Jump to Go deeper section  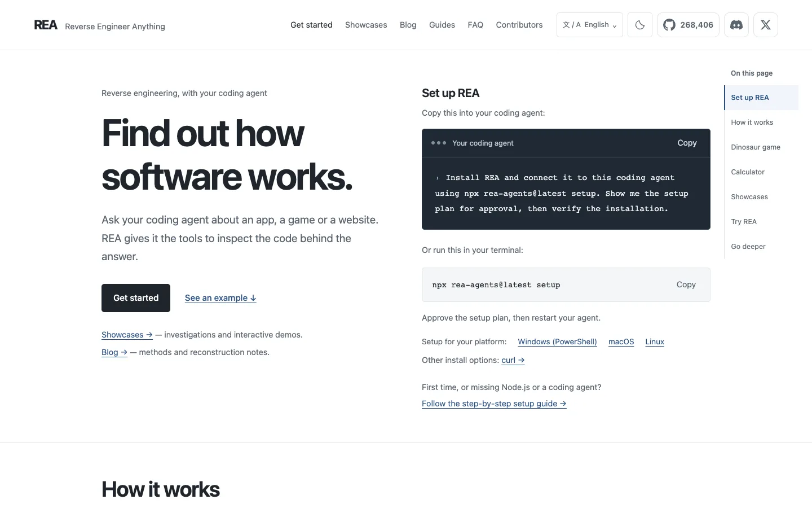click(761, 247)
